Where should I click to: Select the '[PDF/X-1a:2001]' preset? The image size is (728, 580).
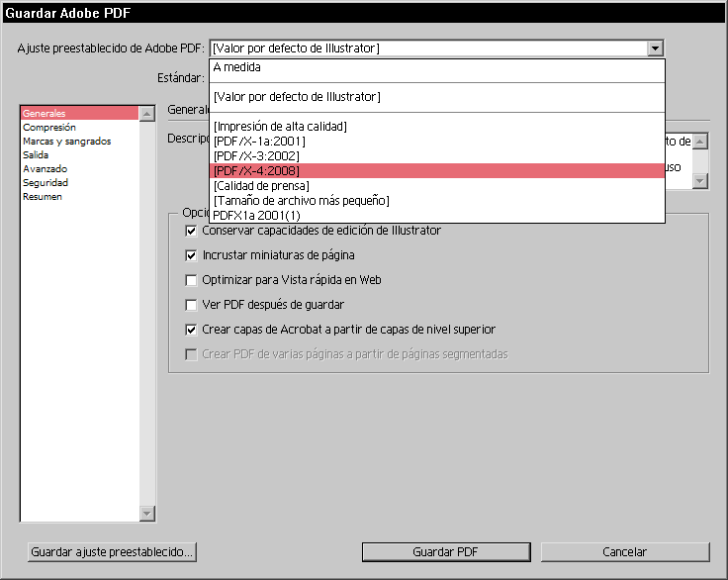coord(437,142)
